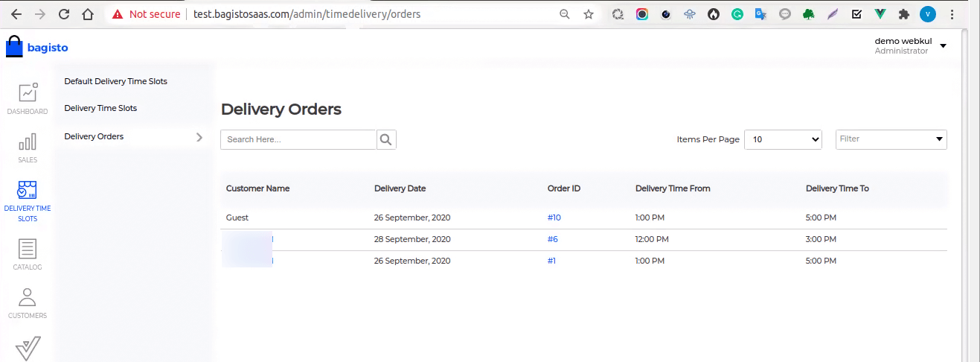Click the flame extension icon
Viewport: 980px width, 362px height.
pos(714,14)
